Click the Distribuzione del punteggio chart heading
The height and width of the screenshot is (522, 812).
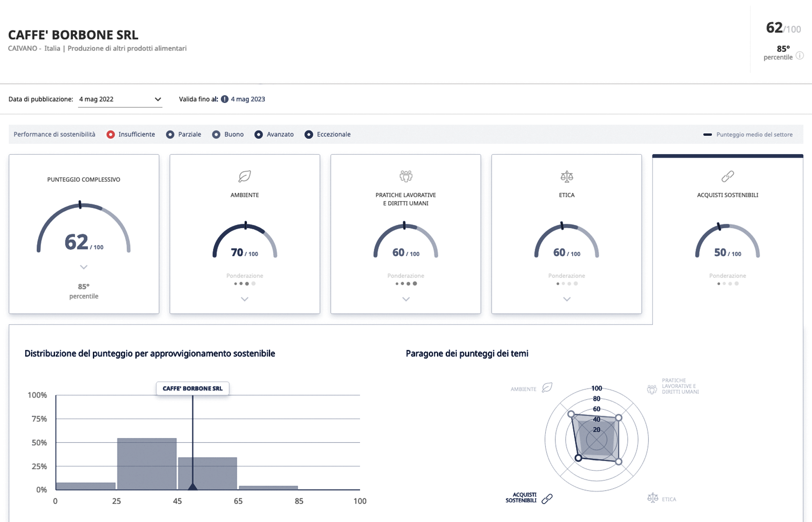(150, 353)
